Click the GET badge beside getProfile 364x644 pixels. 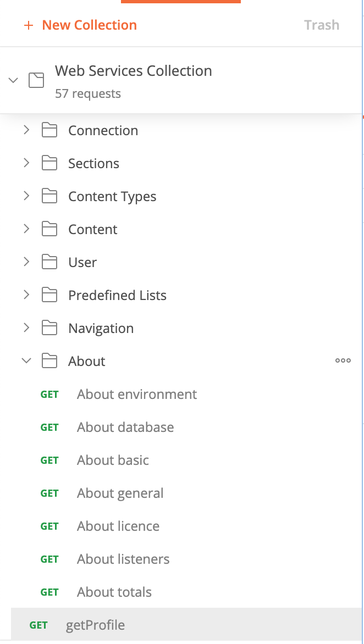click(x=38, y=625)
